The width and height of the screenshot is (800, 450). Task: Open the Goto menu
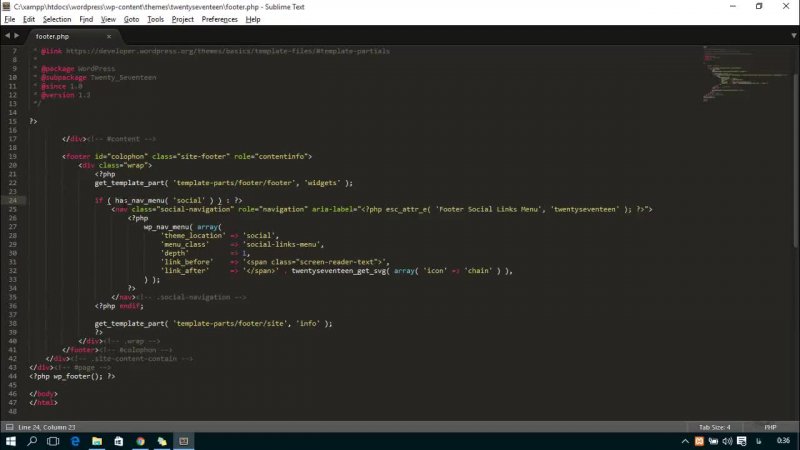point(131,19)
